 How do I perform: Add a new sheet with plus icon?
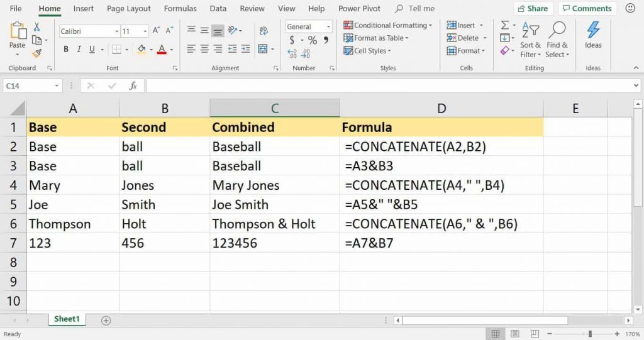[x=106, y=321]
